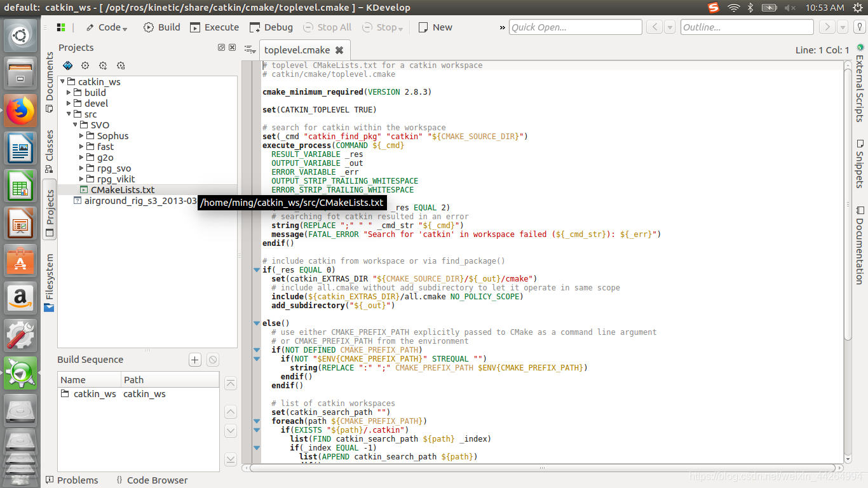
Task: Click the Path column header in Build Sequence
Action: coord(170,380)
